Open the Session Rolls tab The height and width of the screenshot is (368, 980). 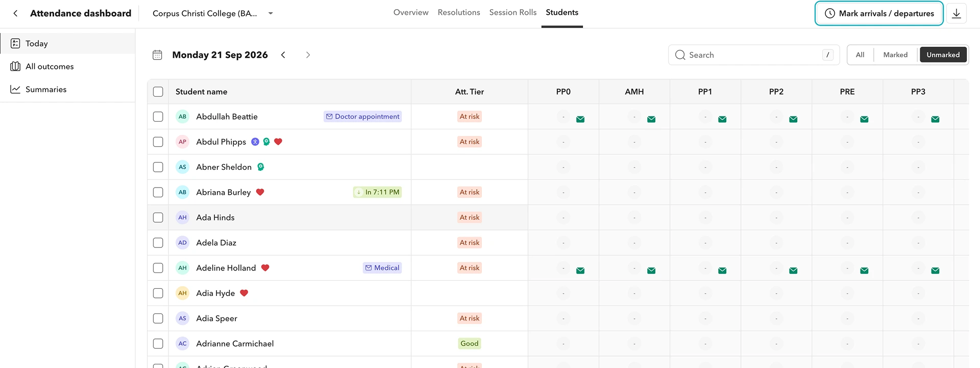[x=513, y=12]
